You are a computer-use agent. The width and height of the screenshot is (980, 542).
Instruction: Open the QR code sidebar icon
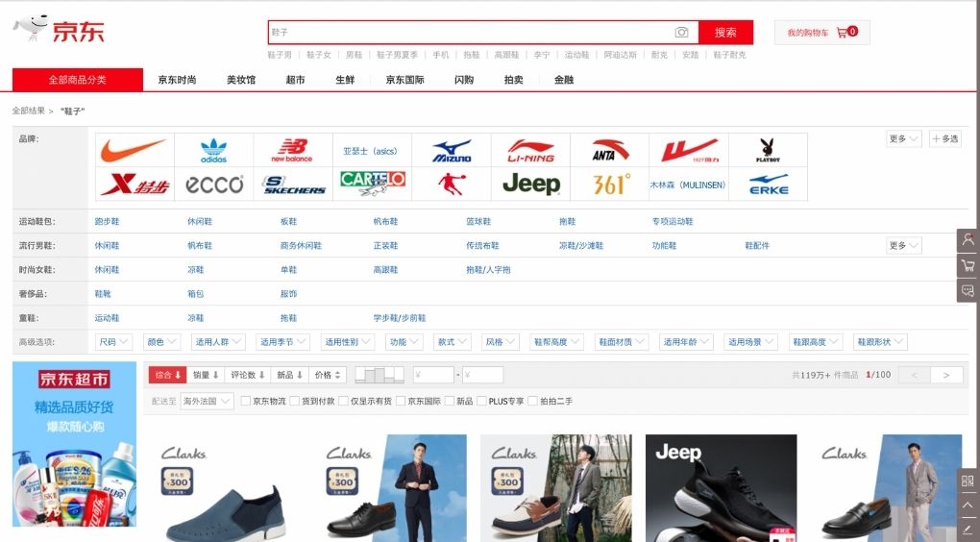point(968,480)
